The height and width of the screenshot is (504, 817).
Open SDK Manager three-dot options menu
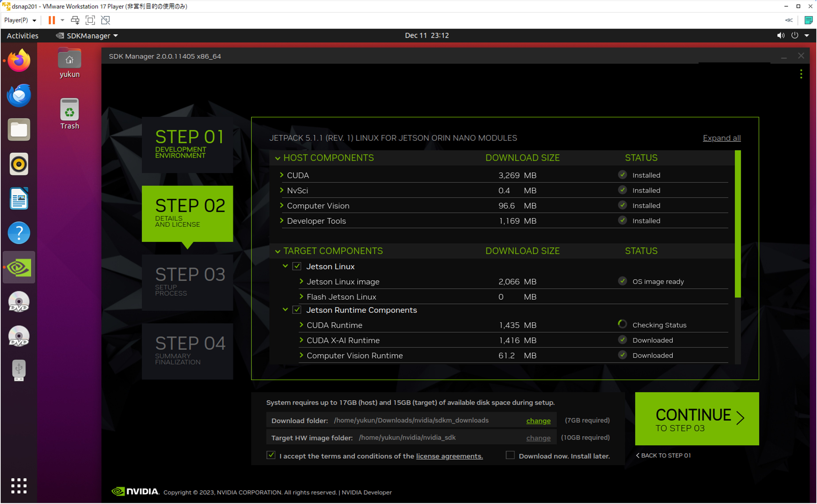tap(801, 74)
